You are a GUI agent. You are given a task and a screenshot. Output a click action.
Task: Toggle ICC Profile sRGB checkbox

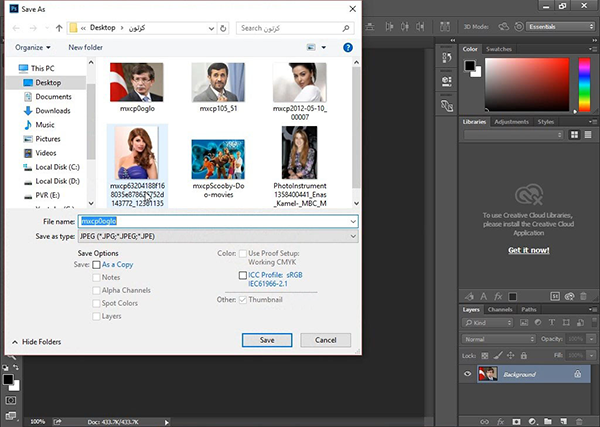click(x=242, y=274)
